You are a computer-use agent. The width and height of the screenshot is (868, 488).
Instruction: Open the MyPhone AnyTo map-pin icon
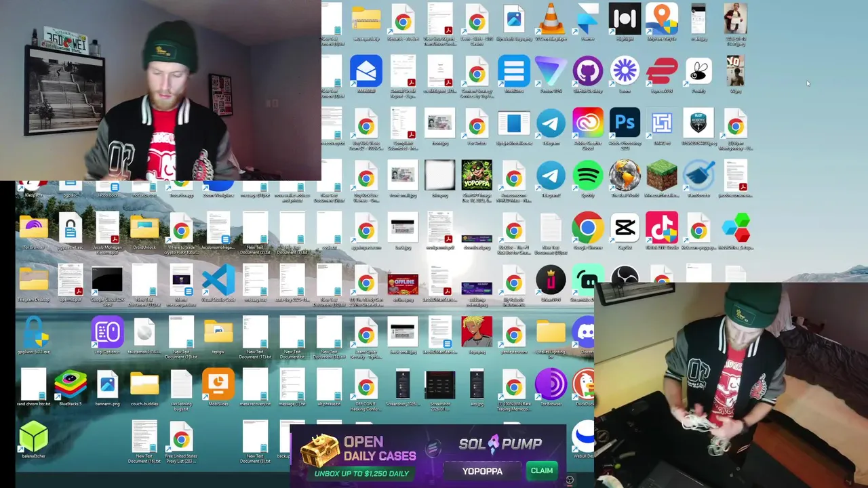pyautogui.click(x=661, y=19)
